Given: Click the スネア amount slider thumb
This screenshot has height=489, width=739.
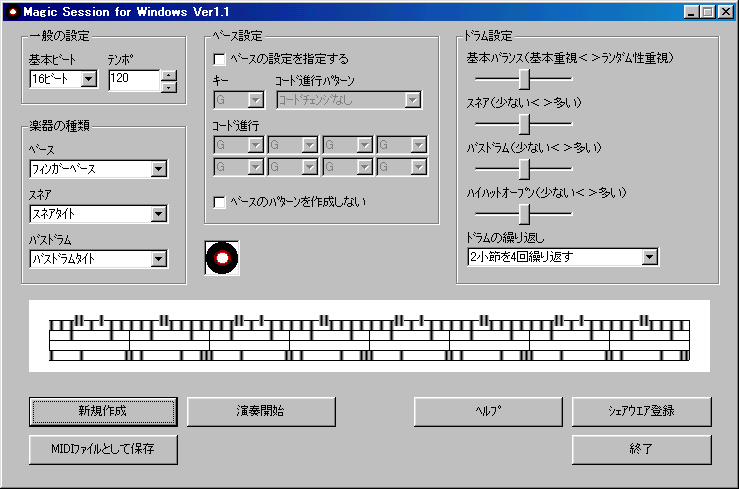Looking at the screenshot, I should pos(524,124).
